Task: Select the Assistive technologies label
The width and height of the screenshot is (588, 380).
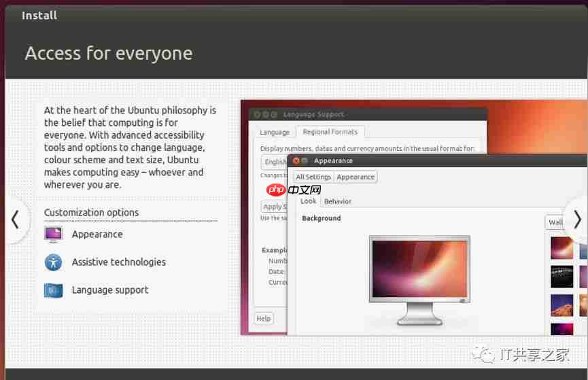Action: coord(118,262)
